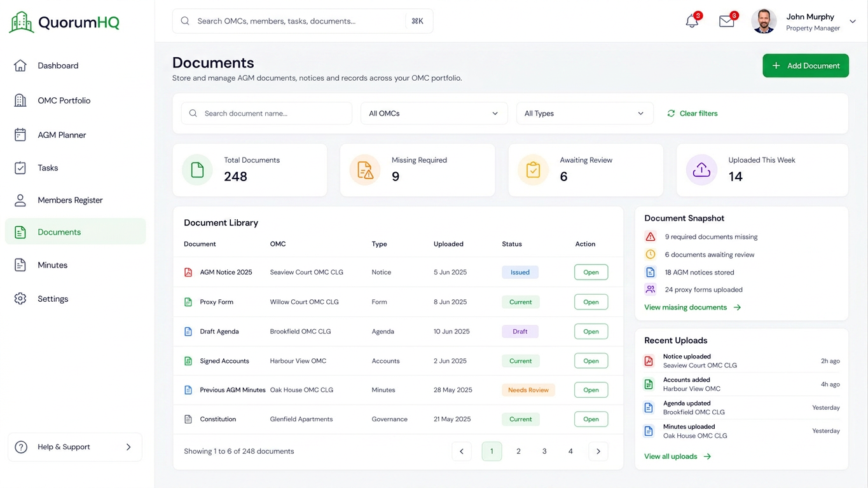The height and width of the screenshot is (488, 868).
Task: Click the clock icon for awaiting review
Action: pyautogui.click(x=651, y=254)
